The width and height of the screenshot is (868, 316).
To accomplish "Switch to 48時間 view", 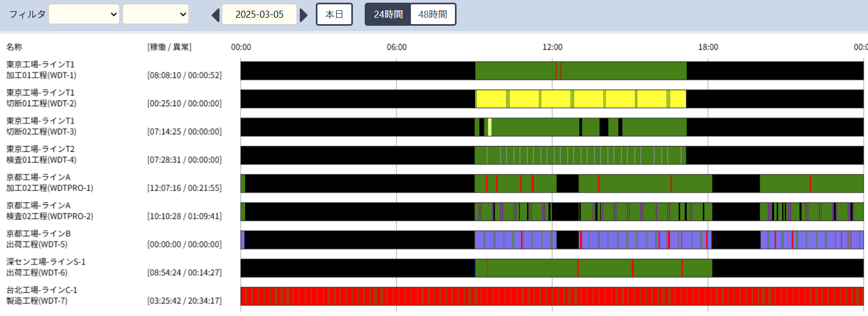I will (433, 14).
